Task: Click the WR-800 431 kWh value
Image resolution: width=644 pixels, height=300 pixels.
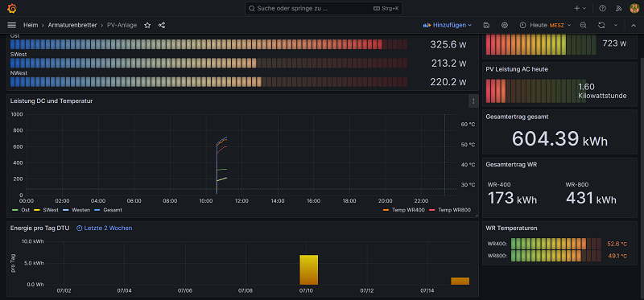Action: coord(591,198)
